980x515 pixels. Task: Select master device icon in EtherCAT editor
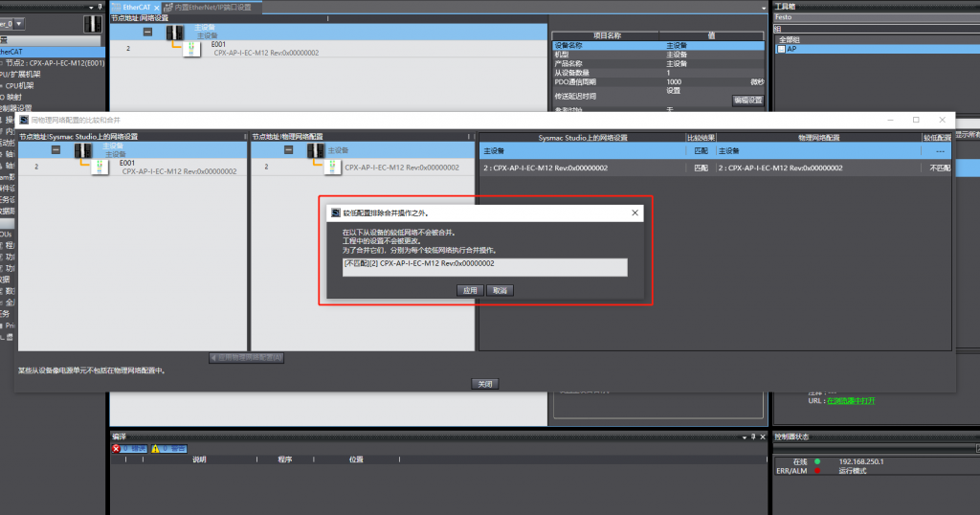click(x=174, y=33)
